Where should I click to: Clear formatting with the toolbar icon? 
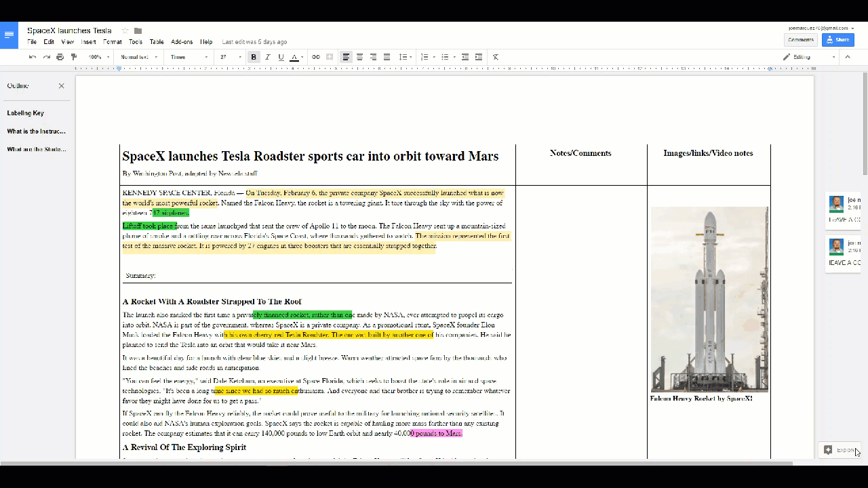pyautogui.click(x=496, y=57)
